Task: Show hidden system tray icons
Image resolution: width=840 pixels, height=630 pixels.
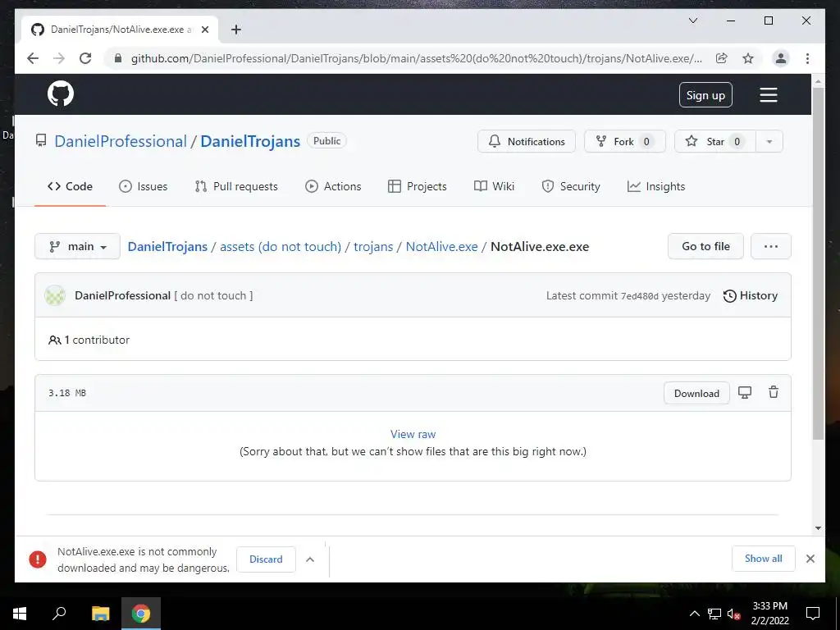Action: 694,614
